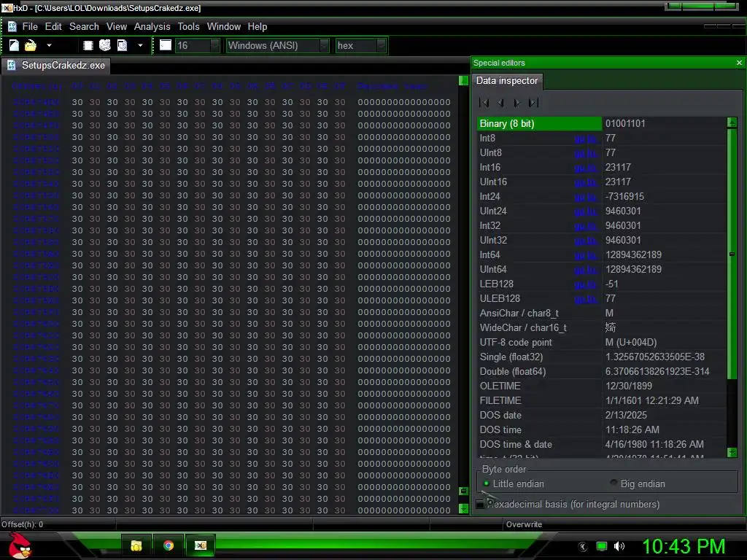
Task: Click the Open main memory chip icon
Action: [88, 45]
